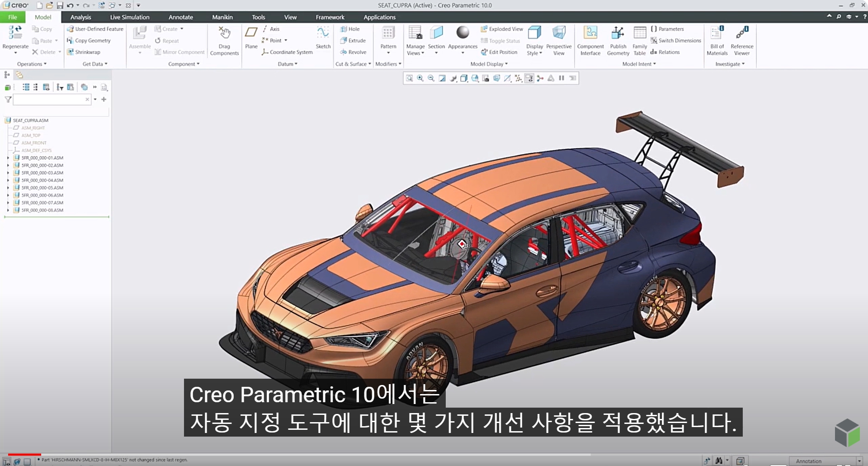Click the Save icon in quick access toolbar
Screen dimensions: 868x466
coord(60,5)
